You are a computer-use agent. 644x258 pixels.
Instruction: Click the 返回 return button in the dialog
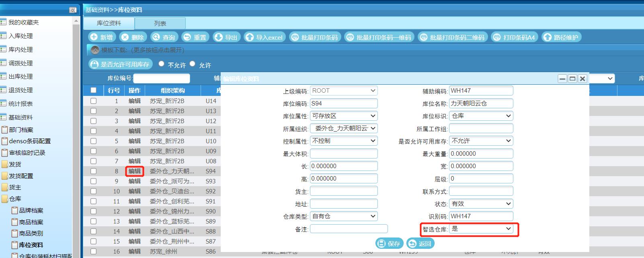tap(420, 243)
